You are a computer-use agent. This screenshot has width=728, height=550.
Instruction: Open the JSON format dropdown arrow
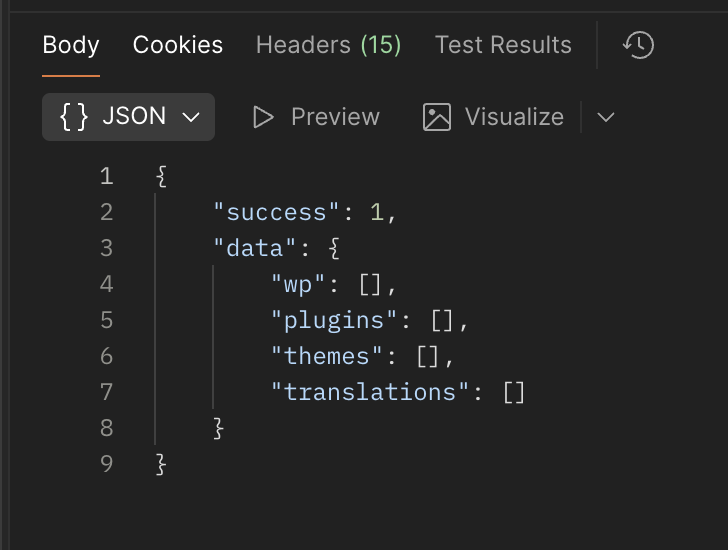(191, 117)
